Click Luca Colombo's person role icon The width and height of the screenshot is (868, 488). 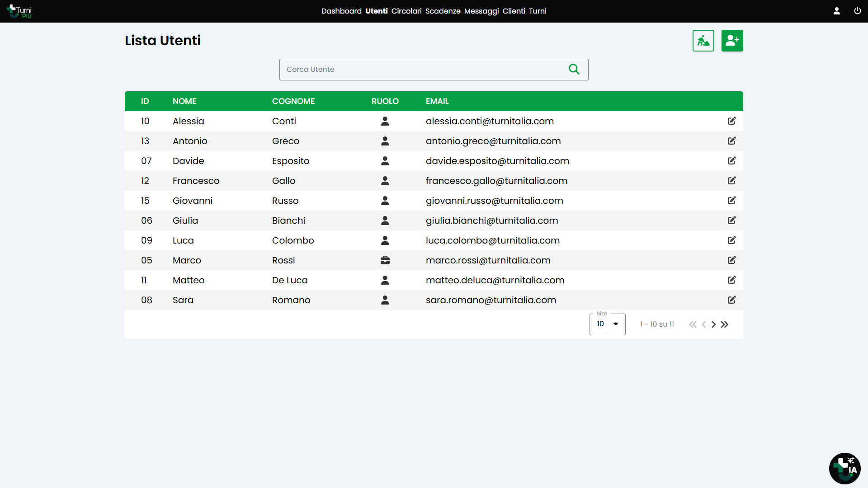pos(385,240)
